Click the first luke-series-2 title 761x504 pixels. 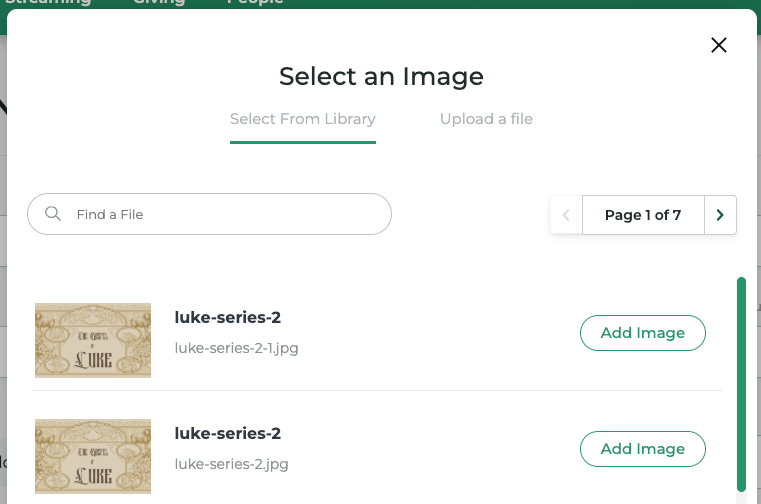[x=227, y=318]
